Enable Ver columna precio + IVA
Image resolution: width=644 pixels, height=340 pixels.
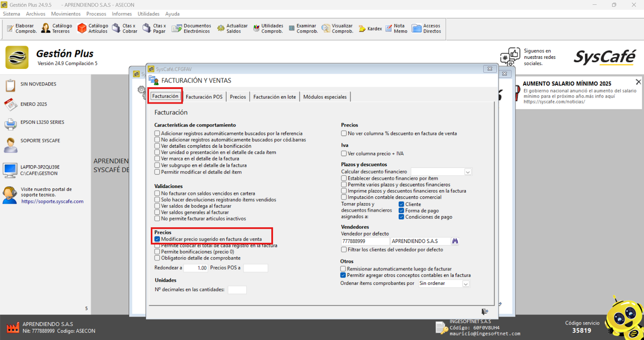click(x=344, y=153)
